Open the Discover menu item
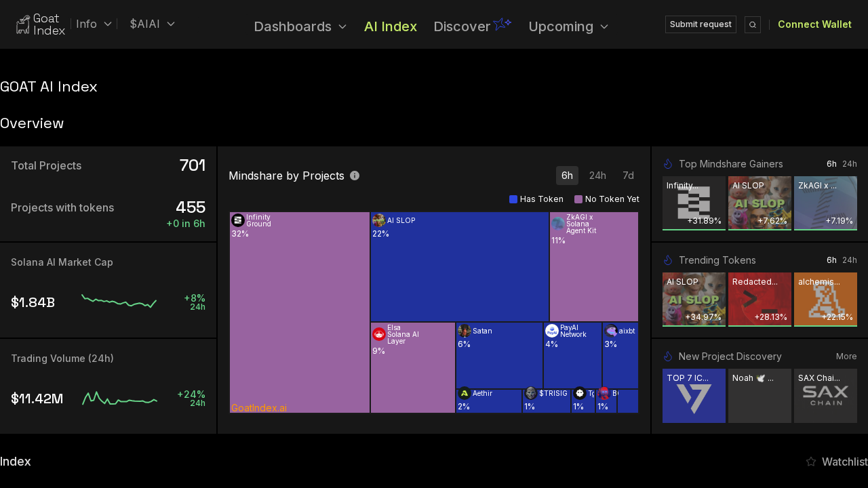Image resolution: width=868 pixels, height=488 pixels. coord(462,26)
